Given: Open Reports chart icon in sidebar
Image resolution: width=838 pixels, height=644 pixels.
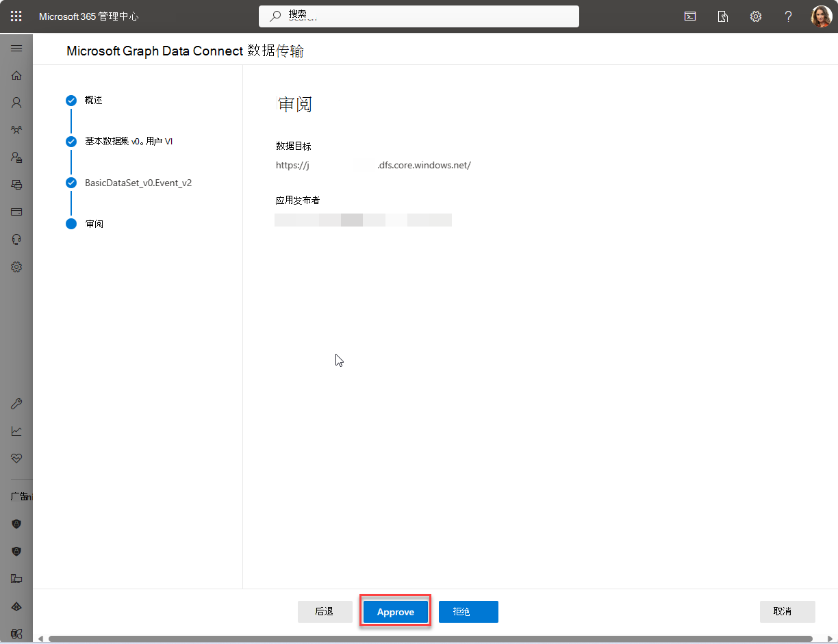Looking at the screenshot, I should pos(16,431).
